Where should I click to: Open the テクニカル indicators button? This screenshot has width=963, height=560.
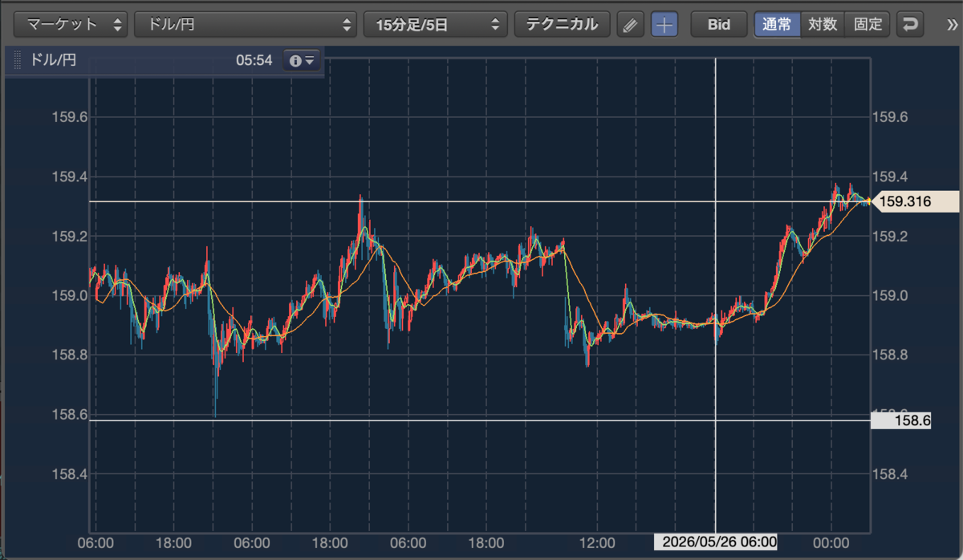[x=562, y=24]
